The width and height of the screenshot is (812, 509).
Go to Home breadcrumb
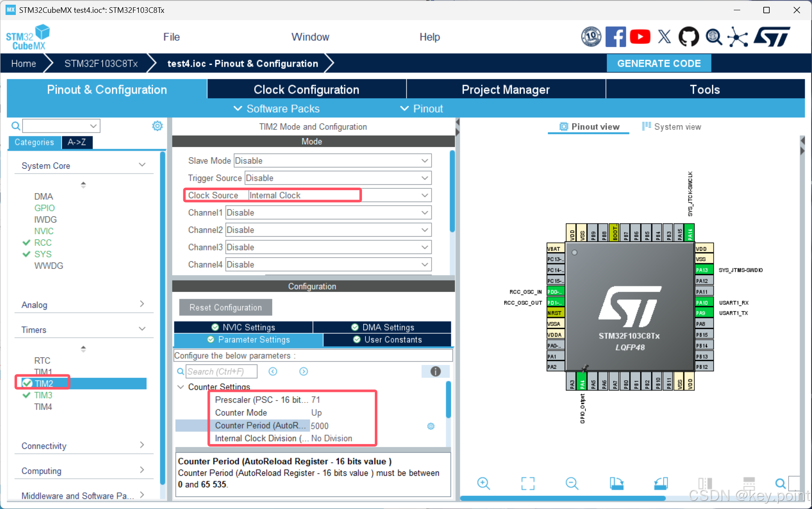click(x=24, y=64)
